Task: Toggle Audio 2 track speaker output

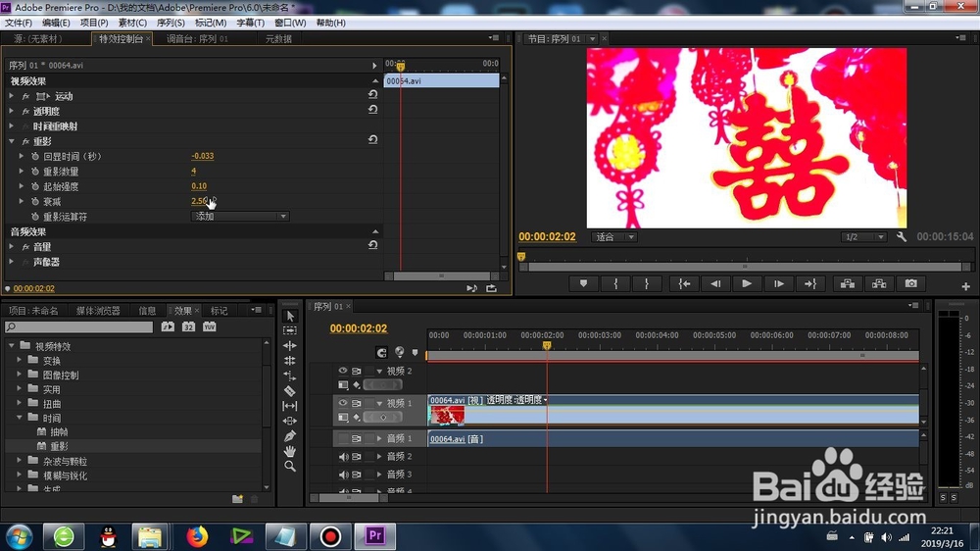Action: point(343,457)
